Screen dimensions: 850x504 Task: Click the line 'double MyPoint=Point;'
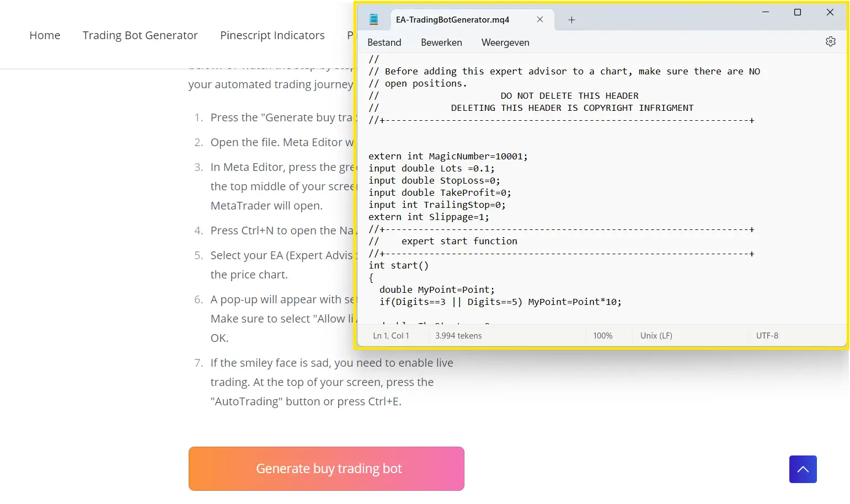[437, 290]
